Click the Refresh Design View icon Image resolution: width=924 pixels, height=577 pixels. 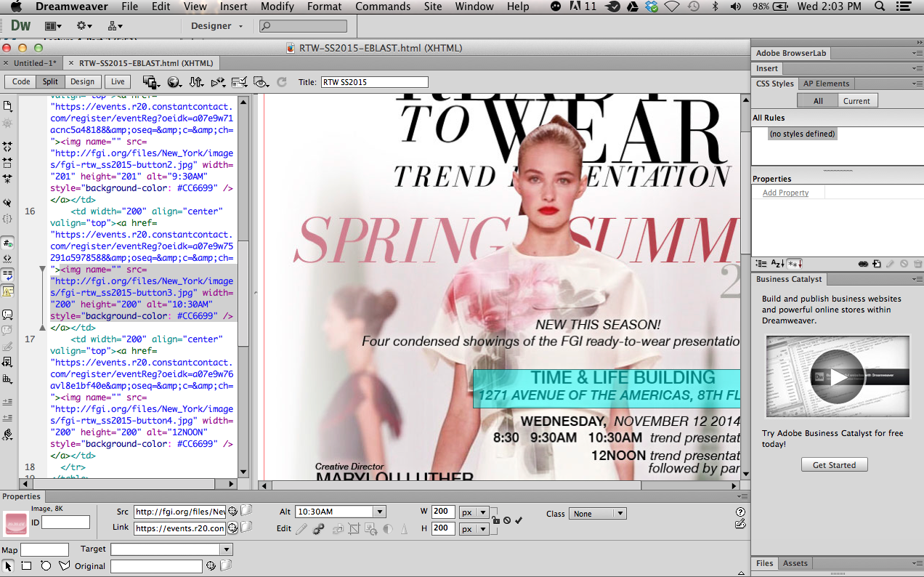(282, 82)
